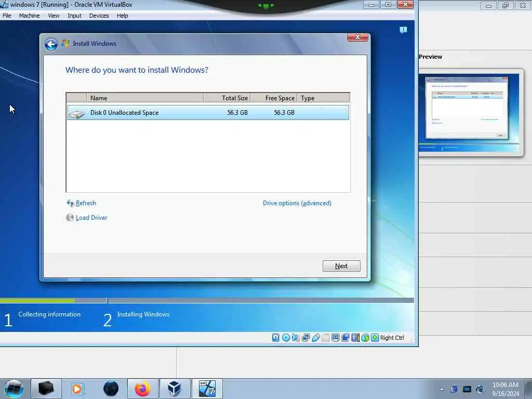Viewport: 532px width, 399px height.
Task: Open the View menu
Action: tap(54, 16)
